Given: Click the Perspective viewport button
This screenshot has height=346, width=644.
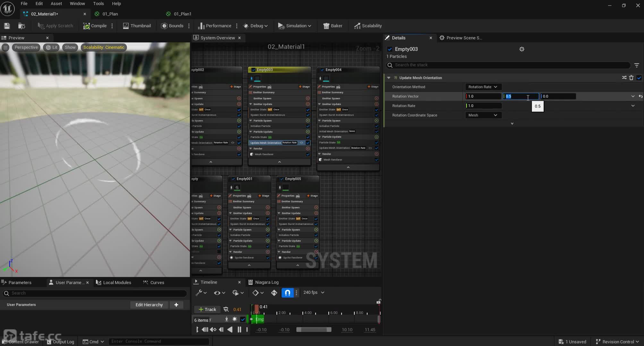Looking at the screenshot, I should pyautogui.click(x=26, y=47).
